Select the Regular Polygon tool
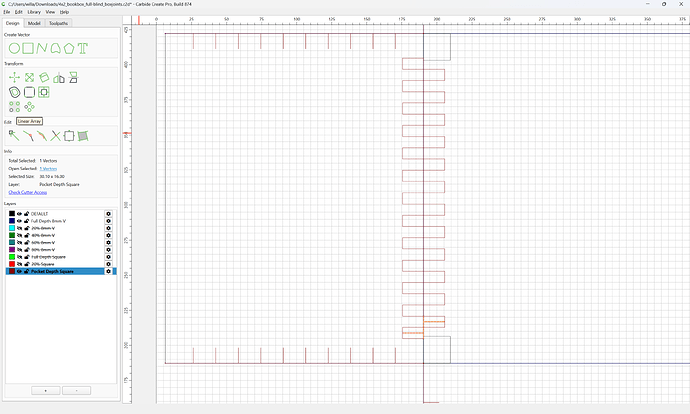 (69, 48)
